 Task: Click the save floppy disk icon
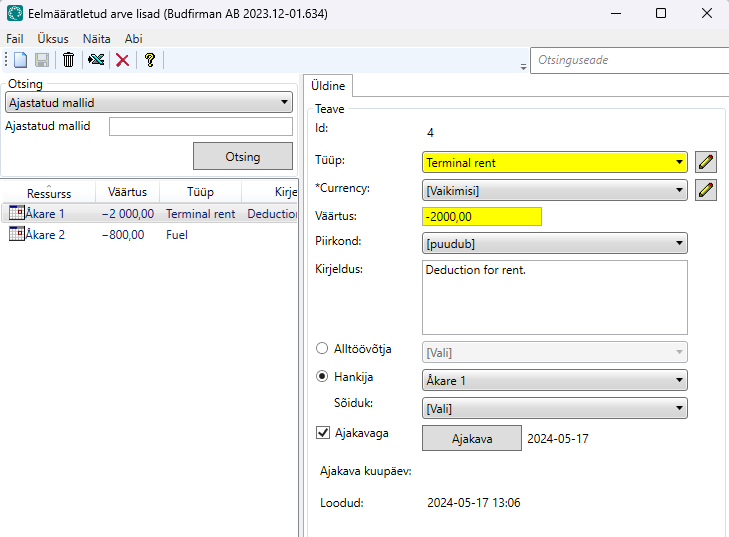click(x=42, y=60)
